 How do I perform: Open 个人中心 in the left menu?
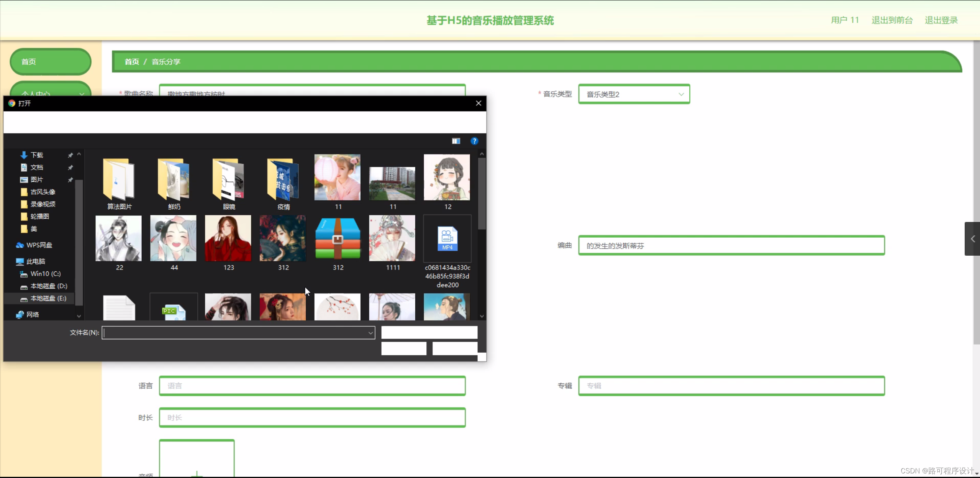click(50, 93)
